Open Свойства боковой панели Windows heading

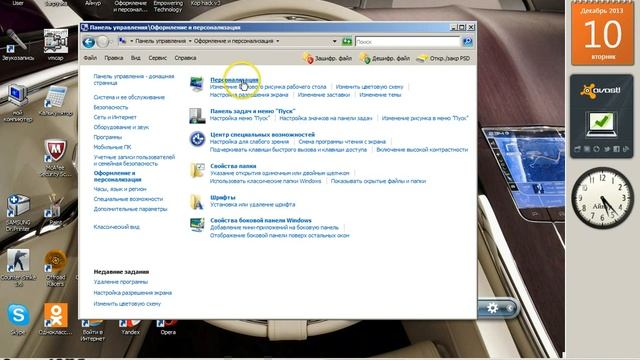(x=261, y=220)
